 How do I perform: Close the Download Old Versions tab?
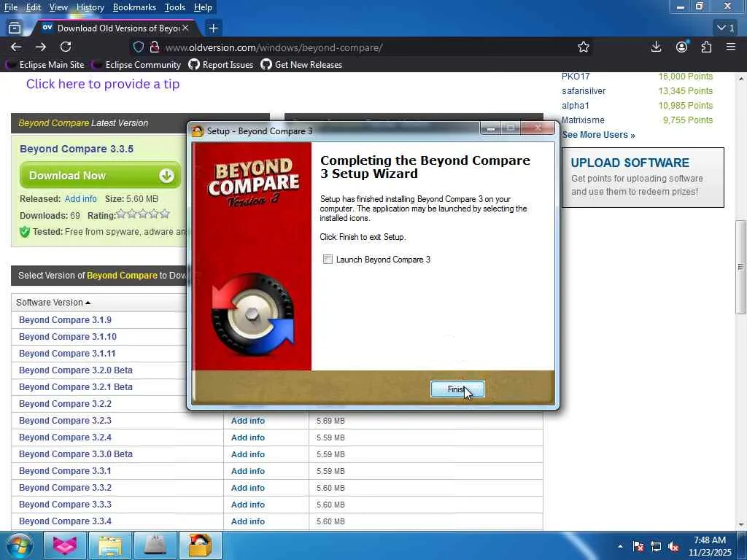coord(185,28)
